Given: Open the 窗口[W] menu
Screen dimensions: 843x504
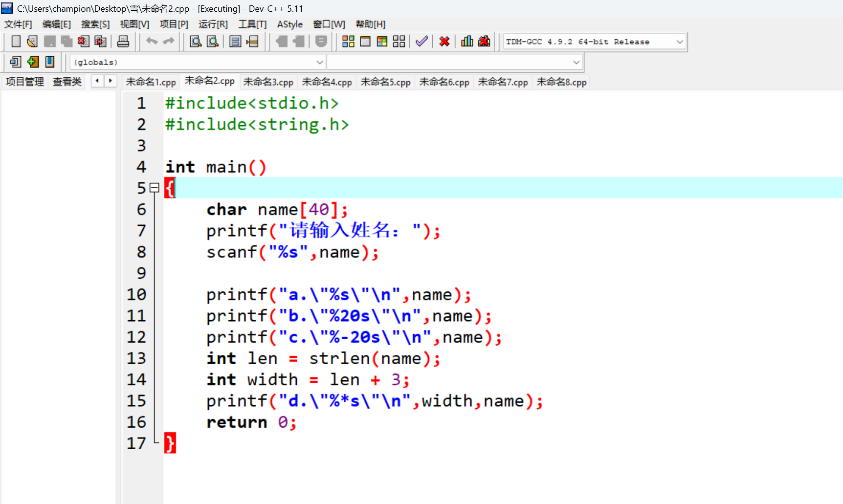Looking at the screenshot, I should click(329, 24).
